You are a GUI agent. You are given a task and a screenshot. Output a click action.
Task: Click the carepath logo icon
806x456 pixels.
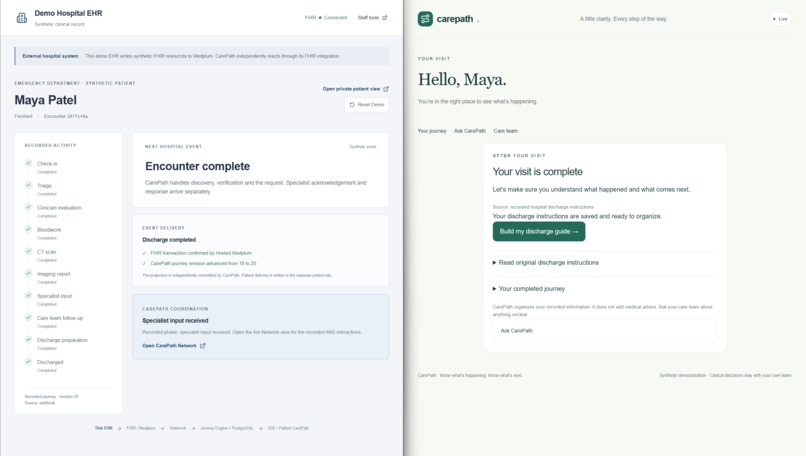(425, 19)
